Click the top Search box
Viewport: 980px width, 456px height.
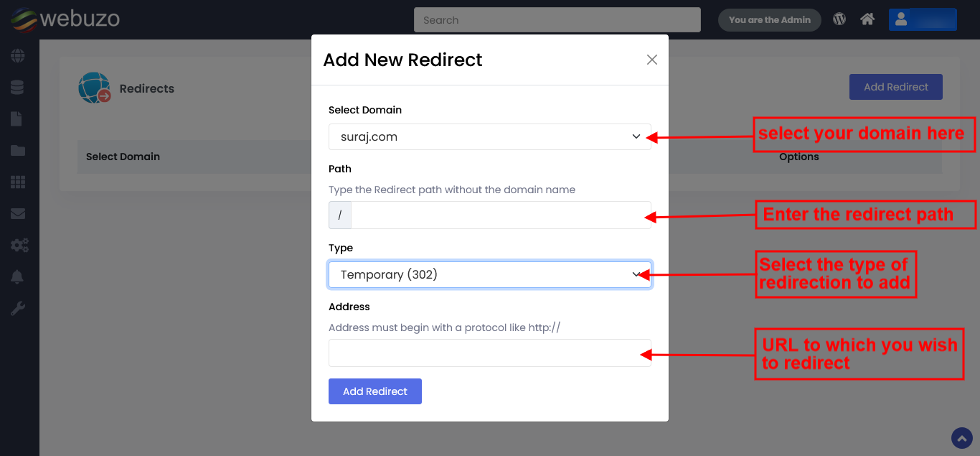[x=557, y=20]
